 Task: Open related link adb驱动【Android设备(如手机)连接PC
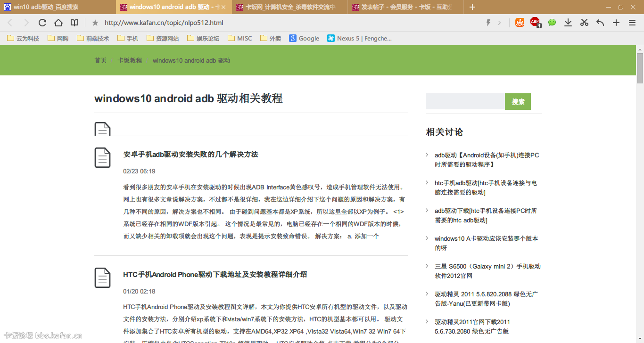tap(487, 160)
